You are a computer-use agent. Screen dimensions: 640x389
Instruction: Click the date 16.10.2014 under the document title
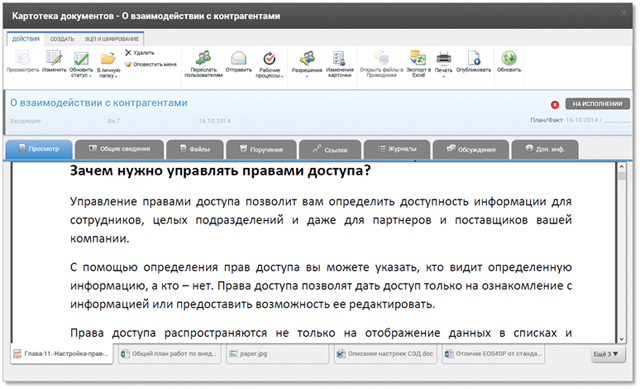(214, 121)
